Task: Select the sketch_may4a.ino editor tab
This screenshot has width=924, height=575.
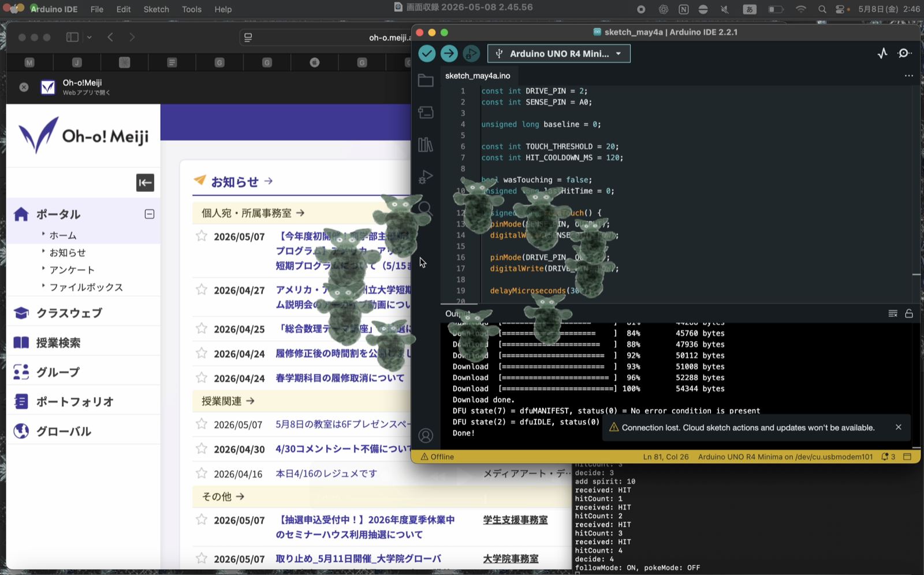Action: (x=478, y=76)
